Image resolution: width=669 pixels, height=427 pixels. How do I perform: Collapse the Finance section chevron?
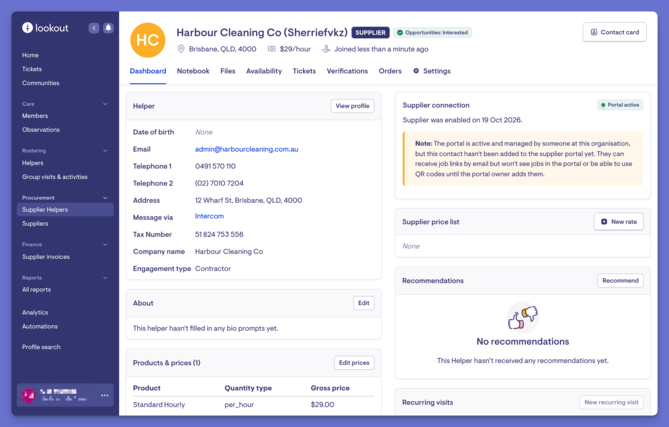(105, 244)
